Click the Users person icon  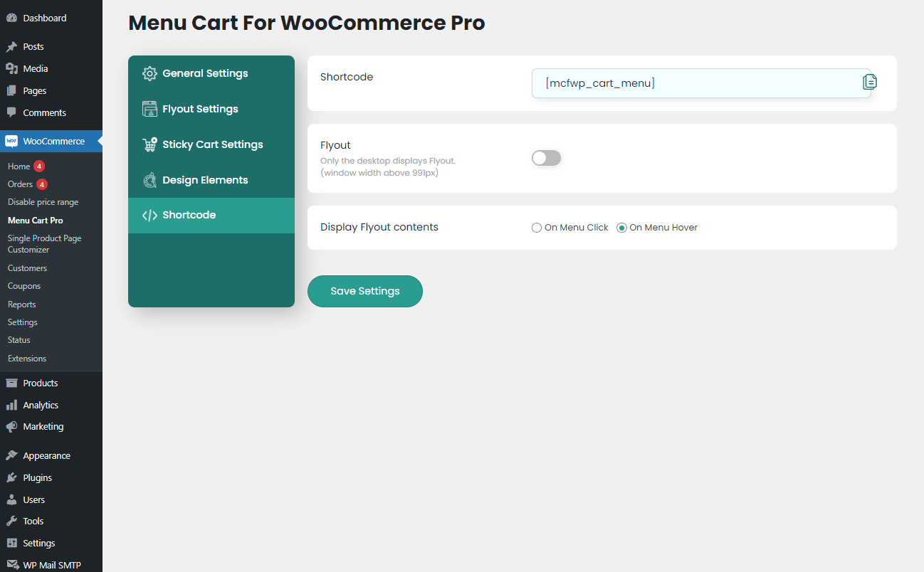tap(11, 499)
